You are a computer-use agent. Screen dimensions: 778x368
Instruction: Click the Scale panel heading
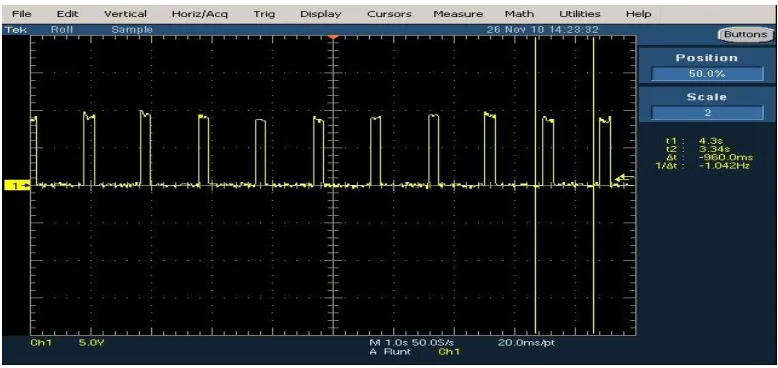[x=707, y=97]
